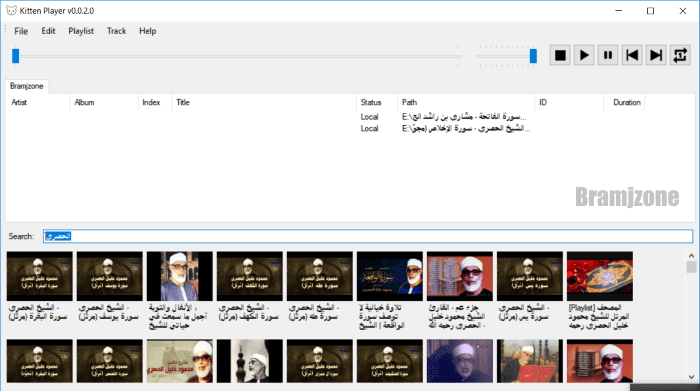Viewport: 700px width, 391px height.
Task: Stop playback with the Stop button
Action: point(560,55)
